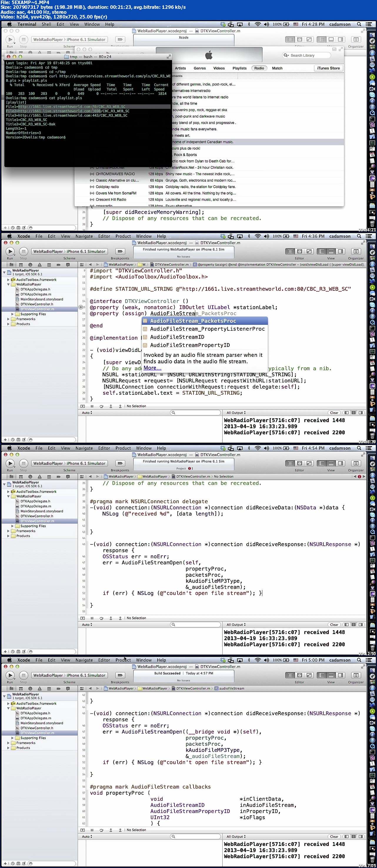The width and height of the screenshot is (377, 868).
Task: Expand Supporting Files in the 4:36 PM navigator
Action: (x=12, y=314)
